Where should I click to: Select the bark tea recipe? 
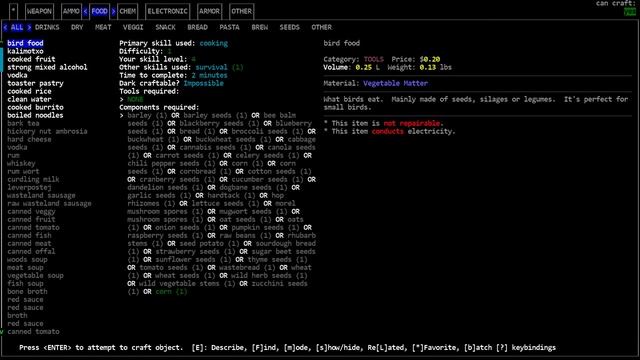[23, 123]
